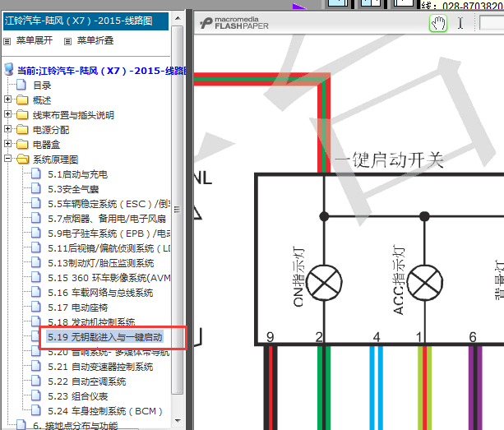Click the ACC指示灯 lamp symbol in the diagram

(425, 283)
